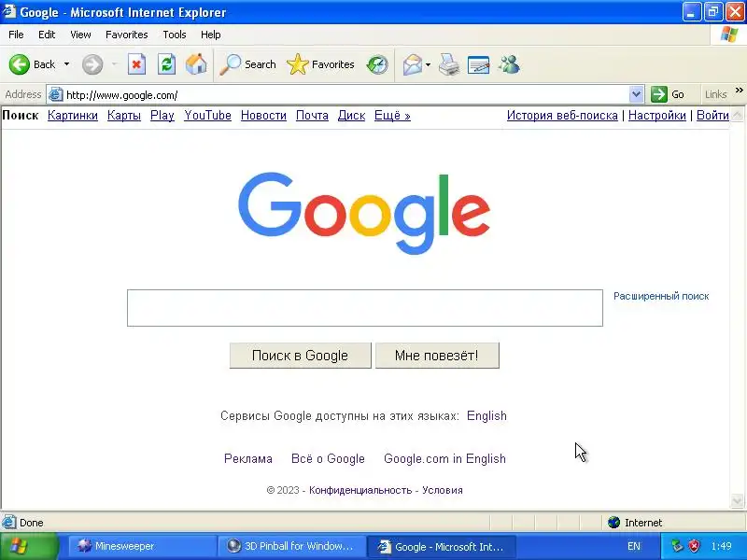Image resolution: width=747 pixels, height=560 pixels.
Task: Click the Internet zone globe in status bar
Action: point(613,523)
